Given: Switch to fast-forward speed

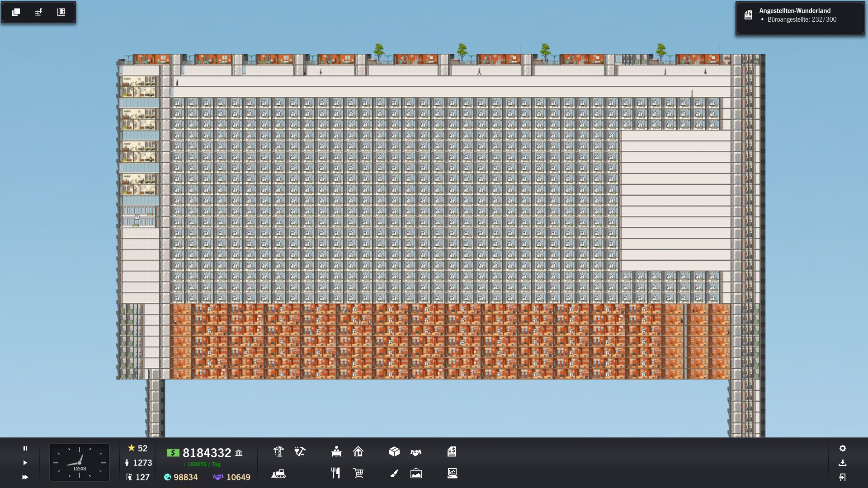Looking at the screenshot, I should [25, 477].
